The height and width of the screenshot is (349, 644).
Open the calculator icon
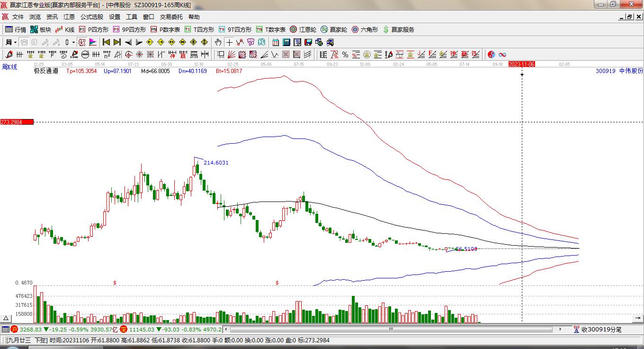[286, 42]
